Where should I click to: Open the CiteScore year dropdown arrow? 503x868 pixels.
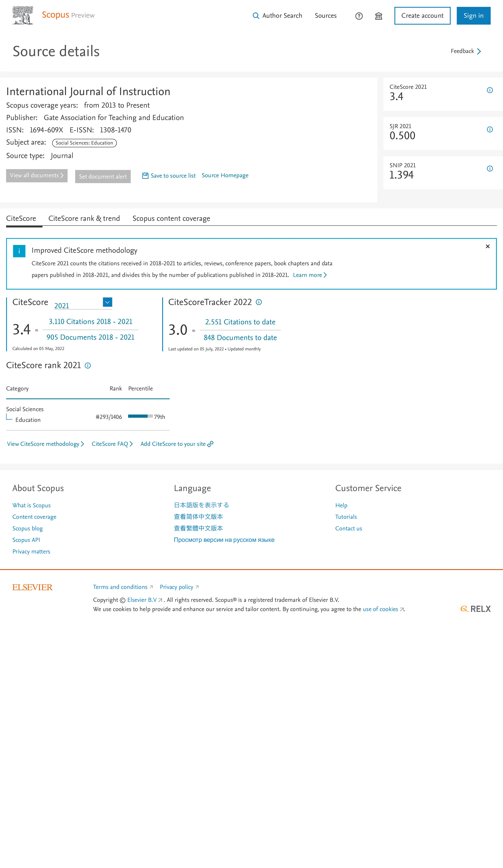108,302
